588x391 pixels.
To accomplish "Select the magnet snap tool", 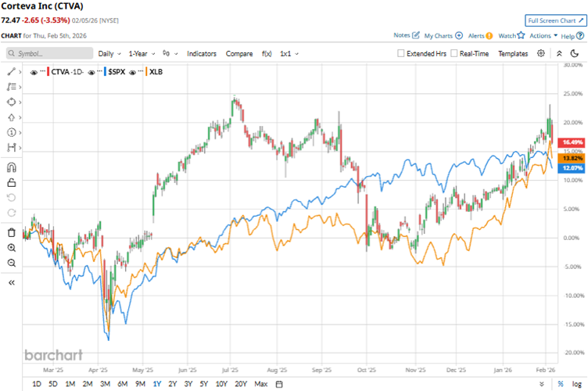I will (11, 167).
